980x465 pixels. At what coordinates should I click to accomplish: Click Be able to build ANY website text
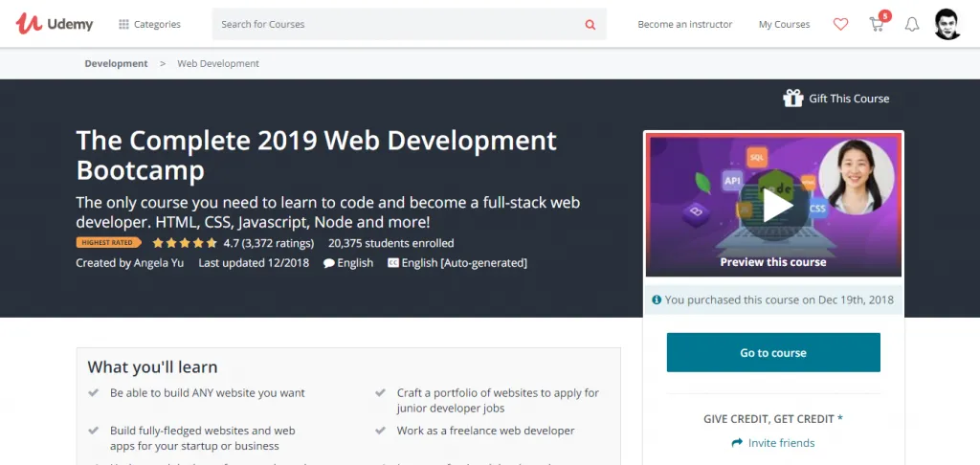pyautogui.click(x=208, y=393)
